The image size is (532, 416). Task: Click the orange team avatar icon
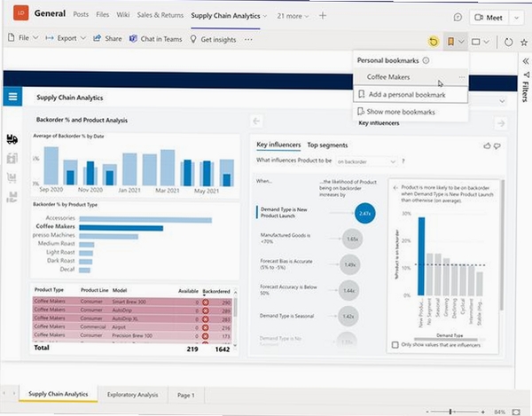coord(20,13)
